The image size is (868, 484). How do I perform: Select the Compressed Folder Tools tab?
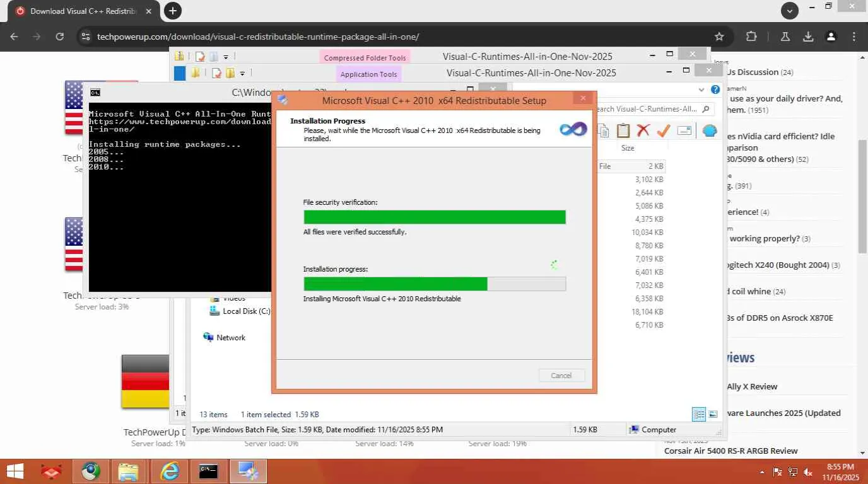[x=365, y=57]
